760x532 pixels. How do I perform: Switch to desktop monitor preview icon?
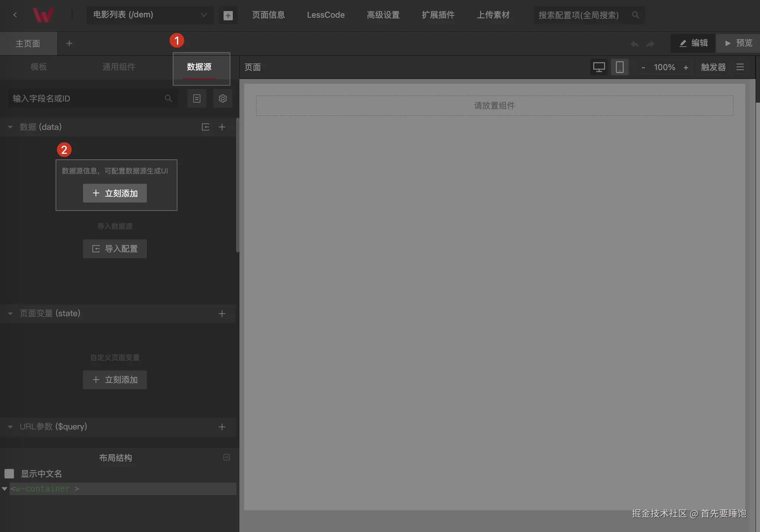click(x=599, y=67)
